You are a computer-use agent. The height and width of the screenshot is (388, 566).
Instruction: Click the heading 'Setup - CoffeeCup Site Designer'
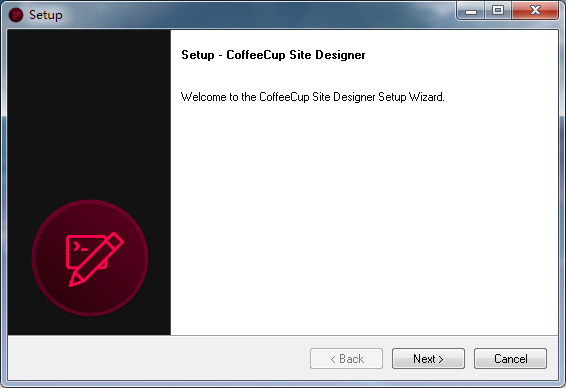click(273, 55)
